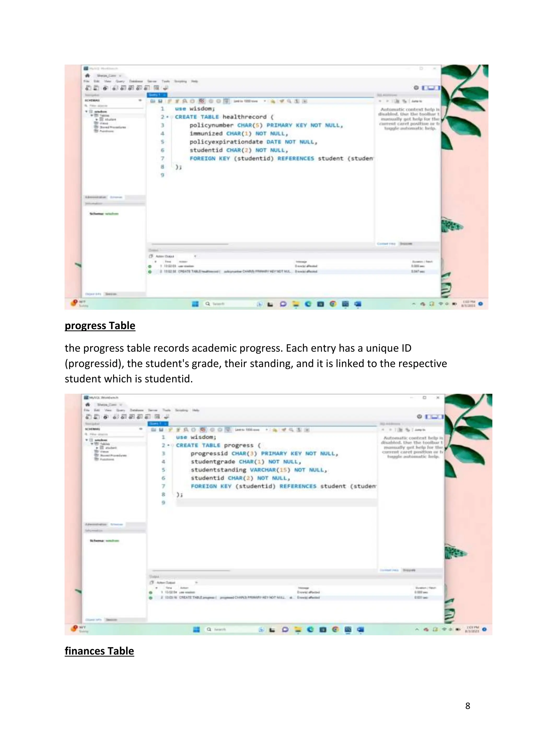The height and width of the screenshot is (756, 535).
Task: Click the home icon in the healthrecord Workbench window
Action: click(87, 75)
